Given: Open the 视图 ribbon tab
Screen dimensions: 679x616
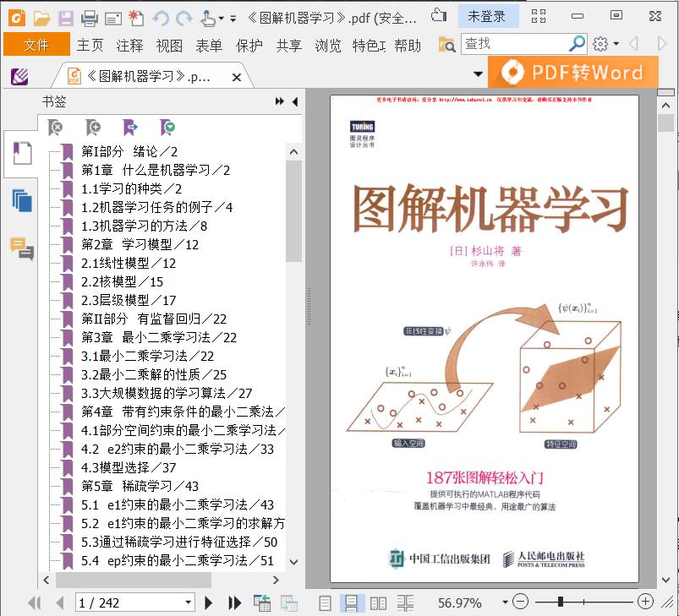Looking at the screenshot, I should coord(169,45).
